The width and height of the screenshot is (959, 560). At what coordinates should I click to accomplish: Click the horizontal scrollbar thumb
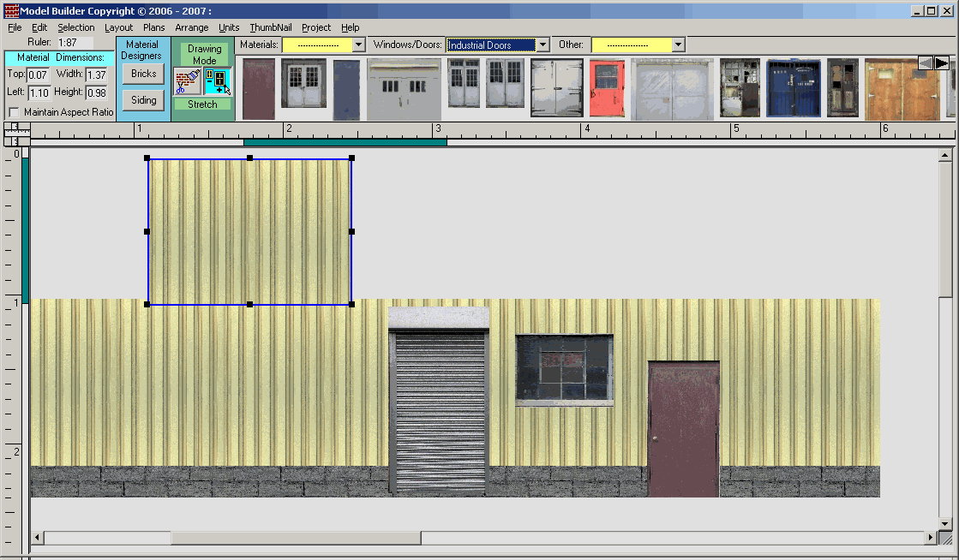296,538
